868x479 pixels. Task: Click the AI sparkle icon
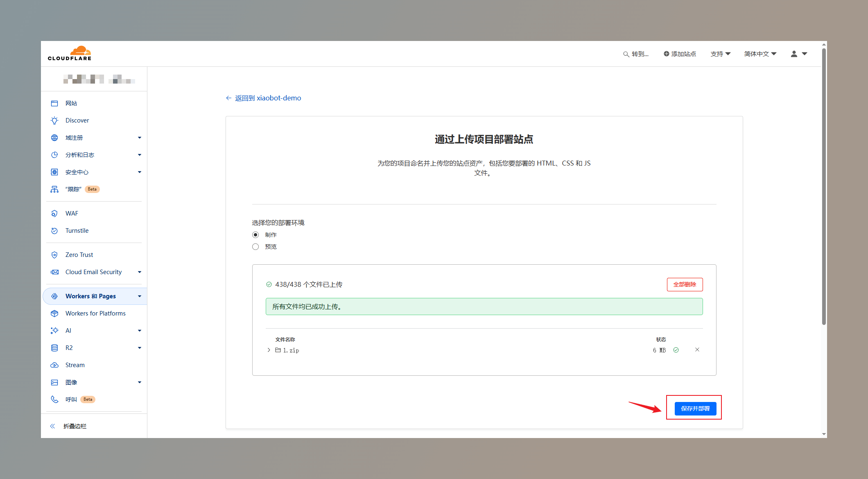(x=54, y=331)
